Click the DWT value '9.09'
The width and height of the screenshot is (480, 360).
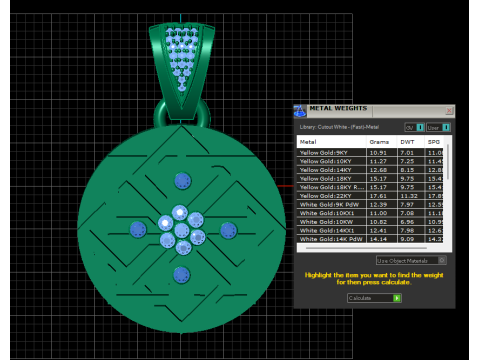407,239
